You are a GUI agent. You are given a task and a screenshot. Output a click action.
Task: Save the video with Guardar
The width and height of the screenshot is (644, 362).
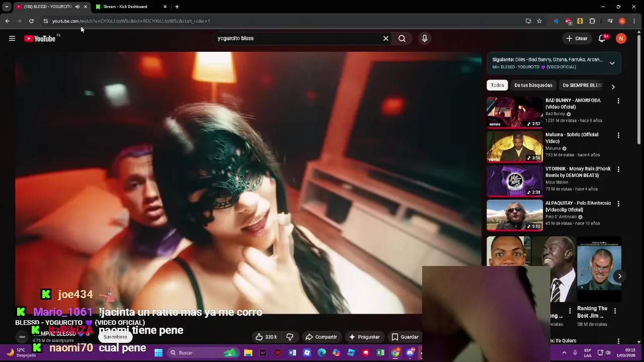pyautogui.click(x=405, y=337)
